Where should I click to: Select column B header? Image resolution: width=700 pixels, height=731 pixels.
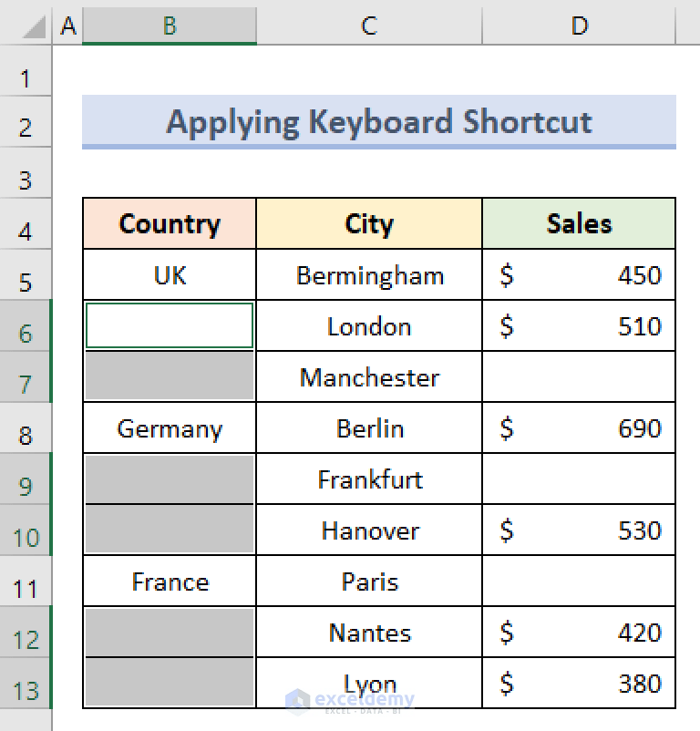(x=169, y=26)
